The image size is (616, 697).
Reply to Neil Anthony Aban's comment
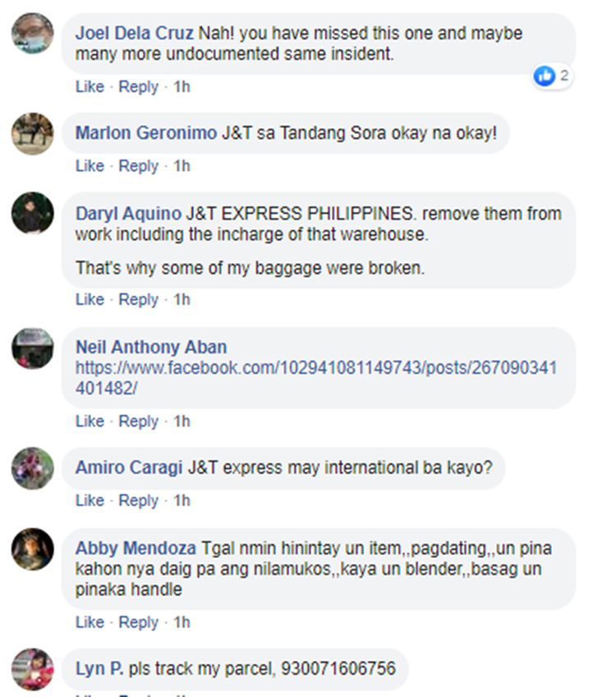[x=138, y=421]
